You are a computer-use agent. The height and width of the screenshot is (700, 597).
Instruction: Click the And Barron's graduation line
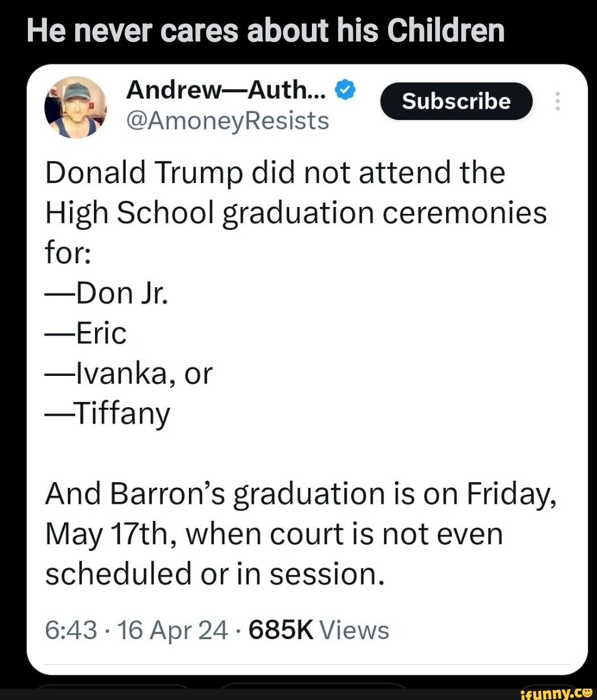pos(300,493)
